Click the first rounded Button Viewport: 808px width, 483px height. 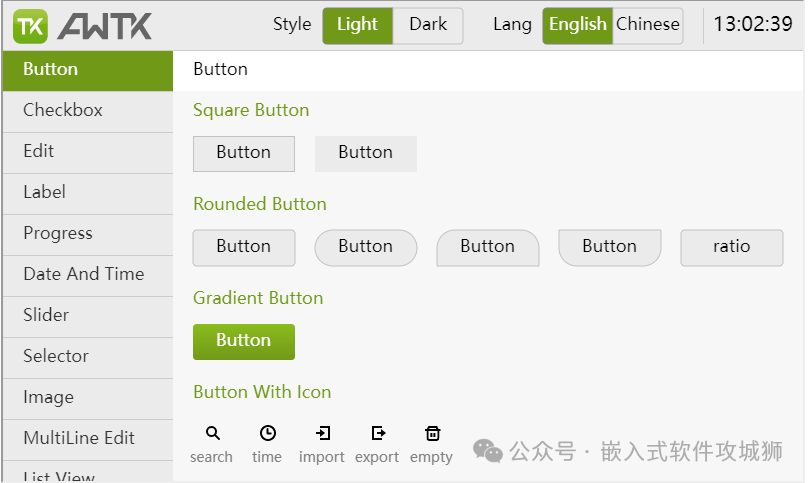pyautogui.click(x=244, y=247)
